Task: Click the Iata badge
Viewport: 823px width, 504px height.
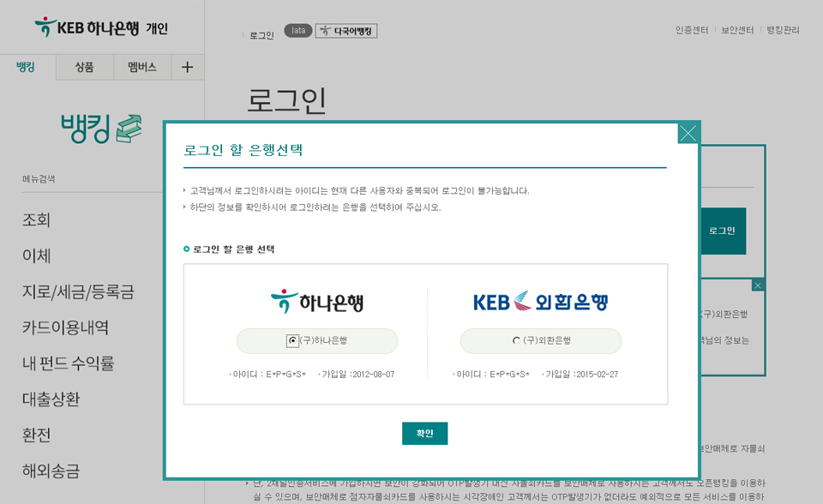Action: coord(298,31)
